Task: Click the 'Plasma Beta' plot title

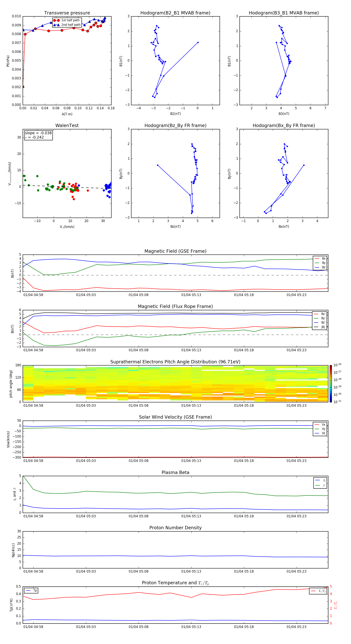Action: (175, 472)
